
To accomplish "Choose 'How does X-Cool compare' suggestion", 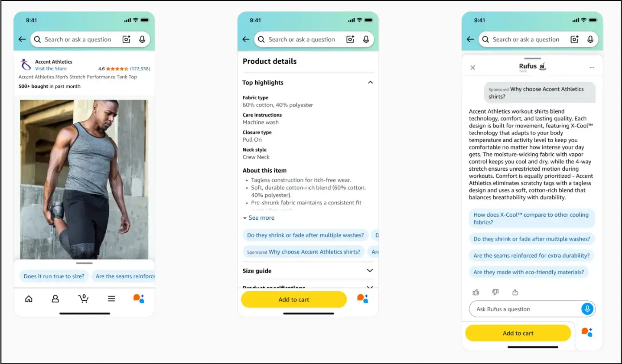I will pyautogui.click(x=532, y=218).
